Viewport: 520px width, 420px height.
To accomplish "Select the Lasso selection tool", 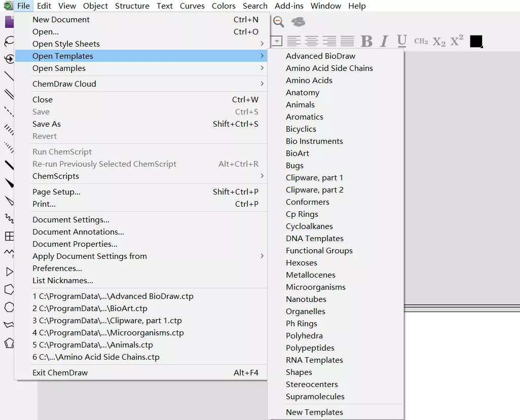I will click(9, 41).
